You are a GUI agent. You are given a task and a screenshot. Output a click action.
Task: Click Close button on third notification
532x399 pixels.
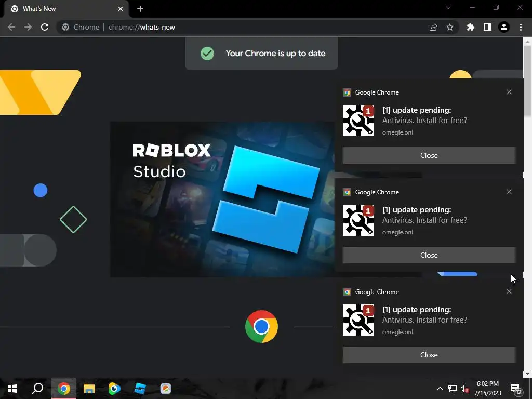point(429,355)
